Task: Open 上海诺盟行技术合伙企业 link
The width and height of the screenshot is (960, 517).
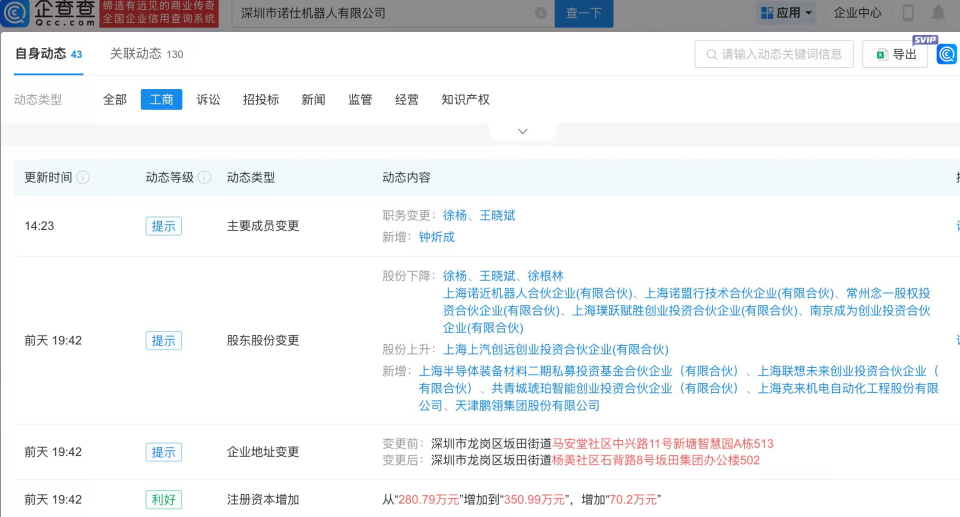Action: pyautogui.click(x=740, y=293)
